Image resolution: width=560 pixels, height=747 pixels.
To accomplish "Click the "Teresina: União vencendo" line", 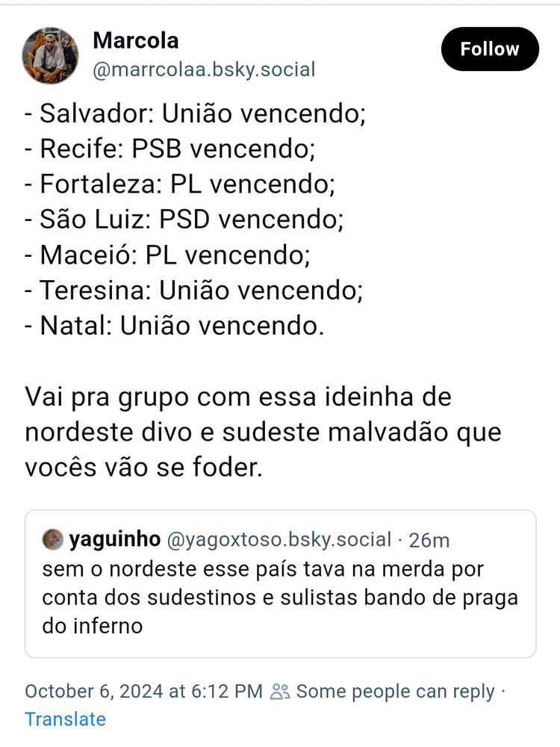I will click(x=194, y=290).
